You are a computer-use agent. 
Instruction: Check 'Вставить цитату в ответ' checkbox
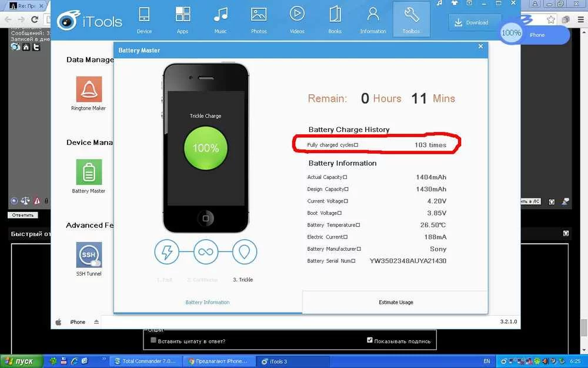(153, 340)
